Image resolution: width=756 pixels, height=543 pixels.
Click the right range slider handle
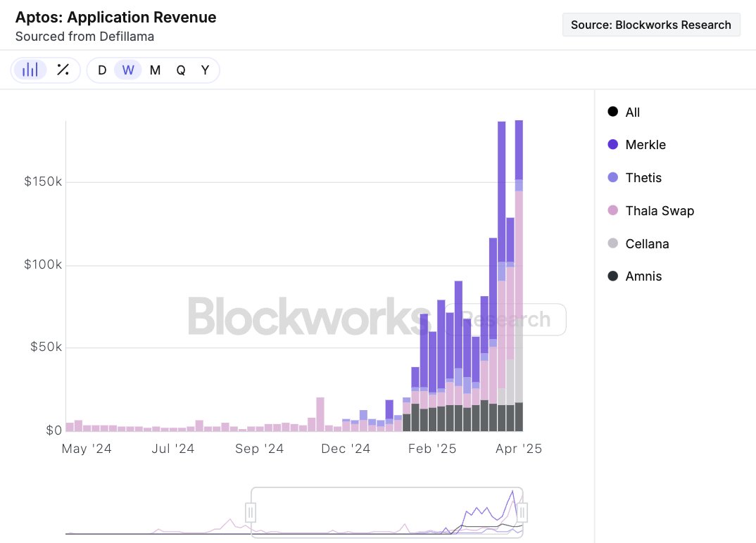tap(522, 512)
